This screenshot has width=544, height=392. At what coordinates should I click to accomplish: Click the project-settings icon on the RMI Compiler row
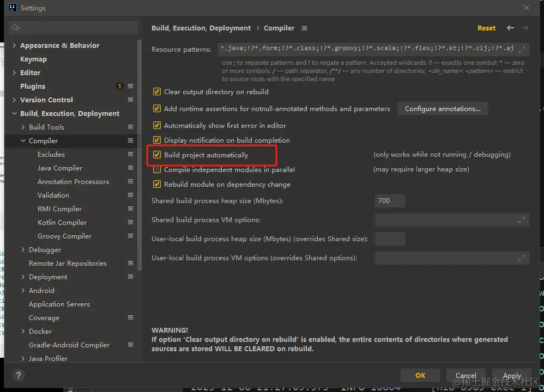[x=130, y=209]
